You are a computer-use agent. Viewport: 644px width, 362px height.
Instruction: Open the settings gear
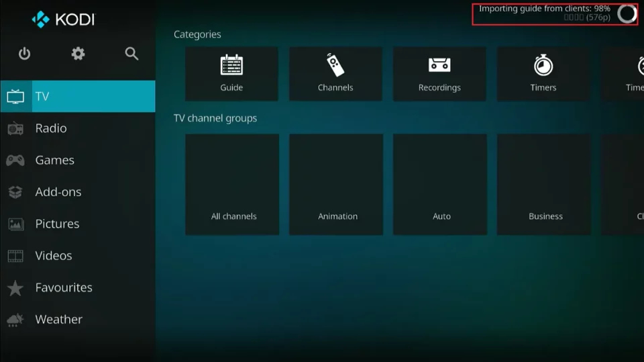pos(78,54)
